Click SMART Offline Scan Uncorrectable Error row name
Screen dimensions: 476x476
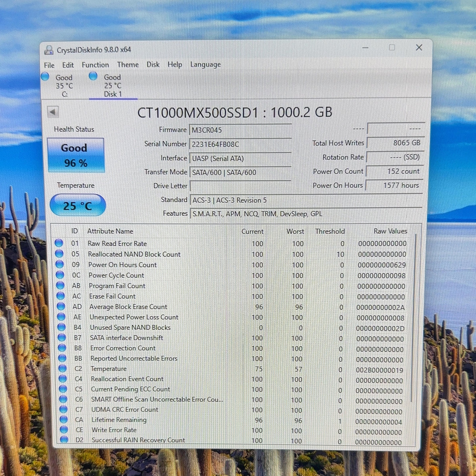click(157, 399)
